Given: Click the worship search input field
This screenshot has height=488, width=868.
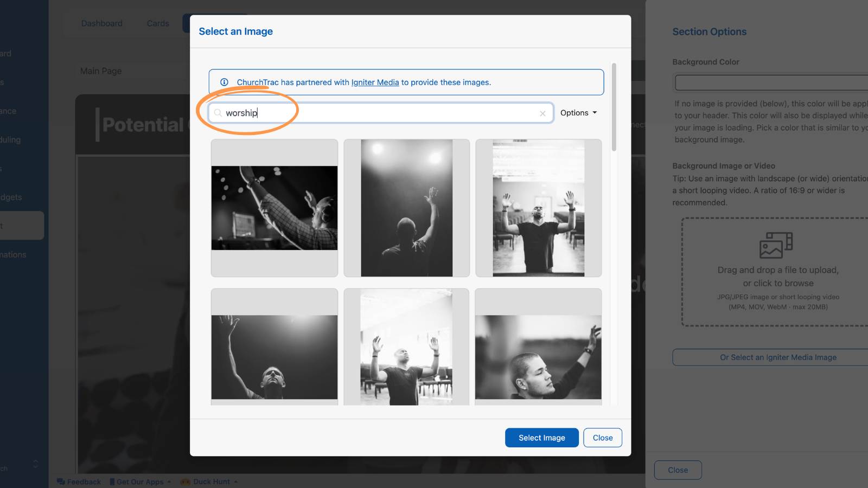Looking at the screenshot, I should (x=381, y=113).
